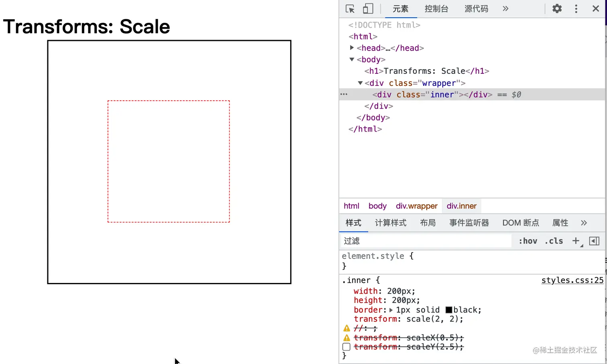The image size is (607, 364).
Task: Select the html breadcrumb
Action: coord(352,206)
